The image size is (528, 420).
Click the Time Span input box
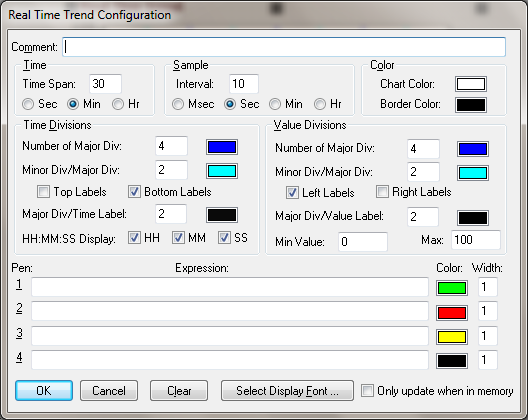click(105, 84)
